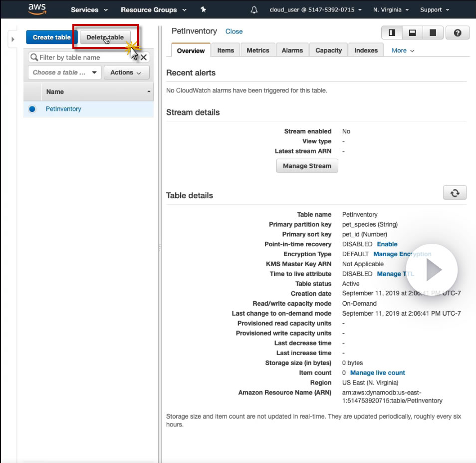The width and height of the screenshot is (476, 463).
Task: Switch to the Alarms tab
Action: pyautogui.click(x=292, y=50)
